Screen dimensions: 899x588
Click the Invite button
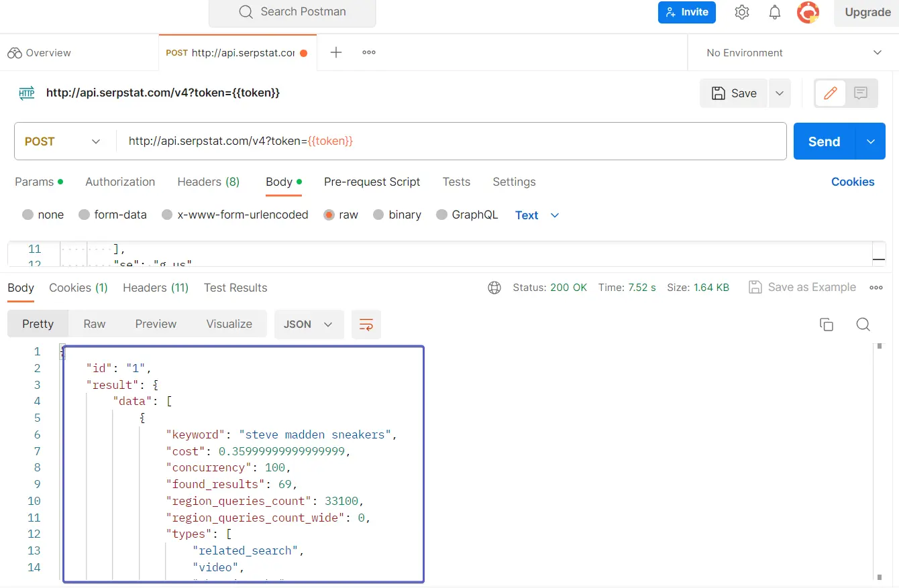pyautogui.click(x=687, y=12)
